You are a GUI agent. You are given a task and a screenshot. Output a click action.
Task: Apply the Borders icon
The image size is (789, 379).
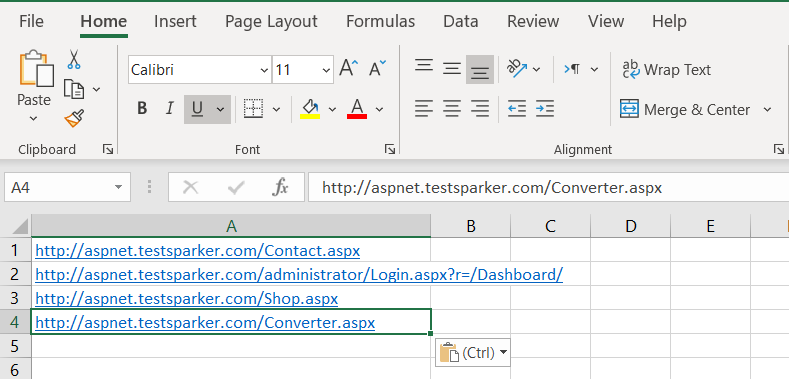[x=253, y=109]
